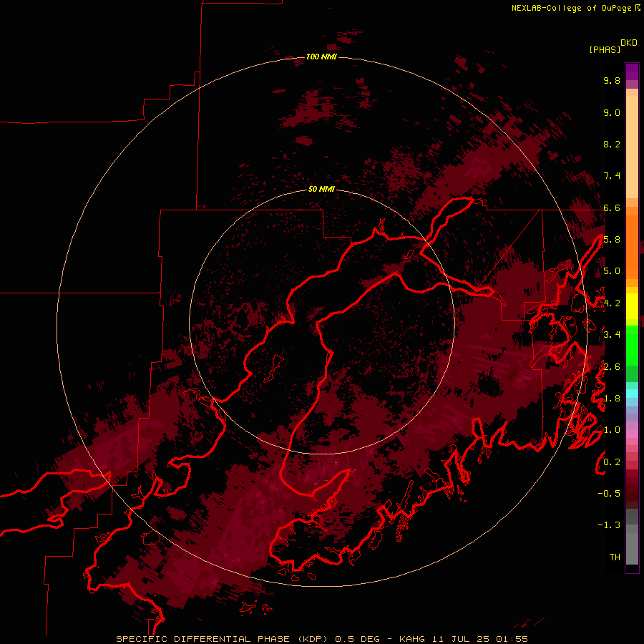
Task: Click the -1.3 scale value
Action: click(609, 525)
